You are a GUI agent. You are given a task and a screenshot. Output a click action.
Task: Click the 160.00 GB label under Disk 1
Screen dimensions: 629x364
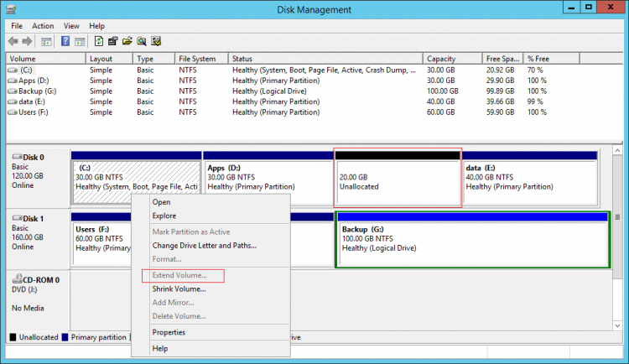28,237
